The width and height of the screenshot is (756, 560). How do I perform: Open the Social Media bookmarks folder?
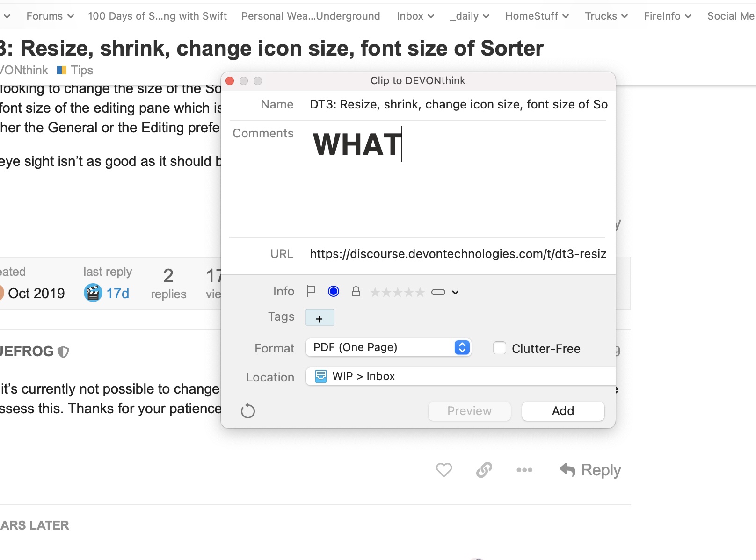[x=731, y=16]
